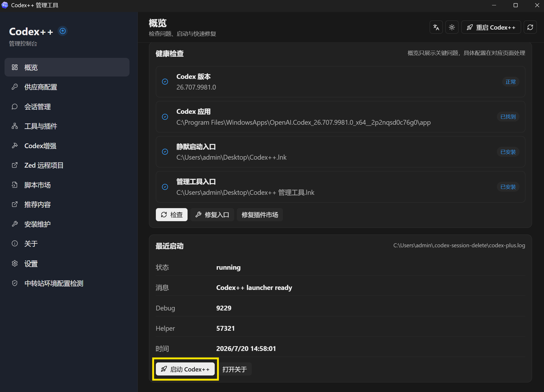Click 已安装 badge on 管理工具入口 row
The image size is (544, 392).
pyautogui.click(x=508, y=187)
